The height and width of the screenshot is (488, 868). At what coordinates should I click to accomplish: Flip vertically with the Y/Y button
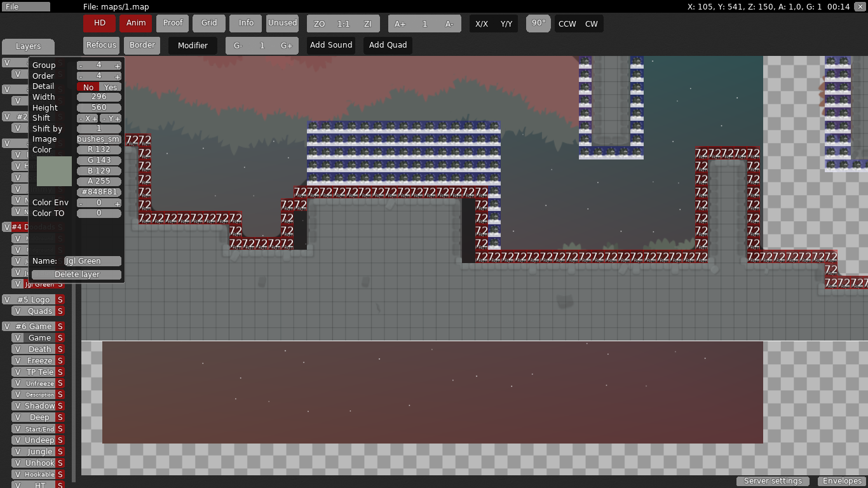point(506,24)
